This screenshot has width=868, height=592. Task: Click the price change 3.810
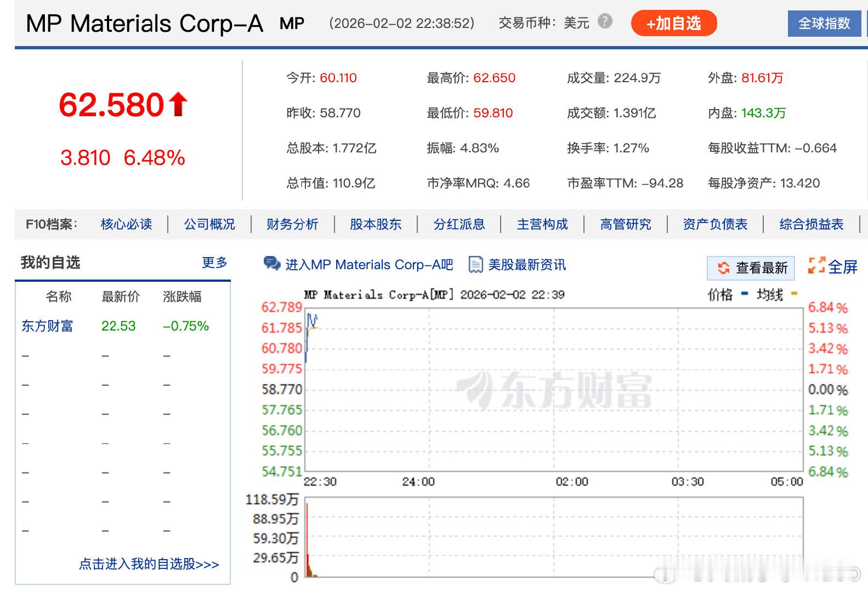[86, 158]
